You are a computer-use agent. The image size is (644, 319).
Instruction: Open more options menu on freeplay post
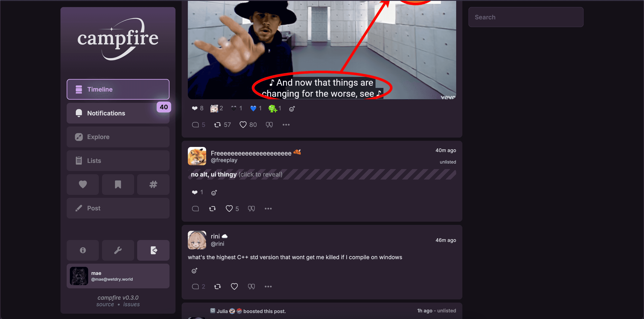268,208
